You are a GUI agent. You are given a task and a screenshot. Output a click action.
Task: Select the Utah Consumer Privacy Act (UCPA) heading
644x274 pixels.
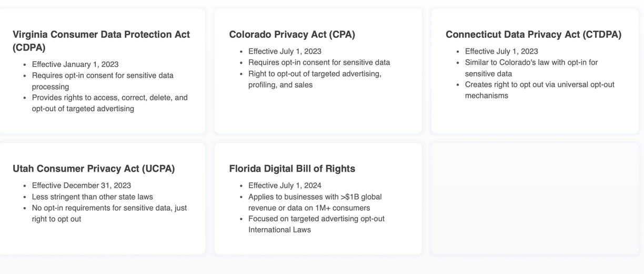pyautogui.click(x=94, y=169)
